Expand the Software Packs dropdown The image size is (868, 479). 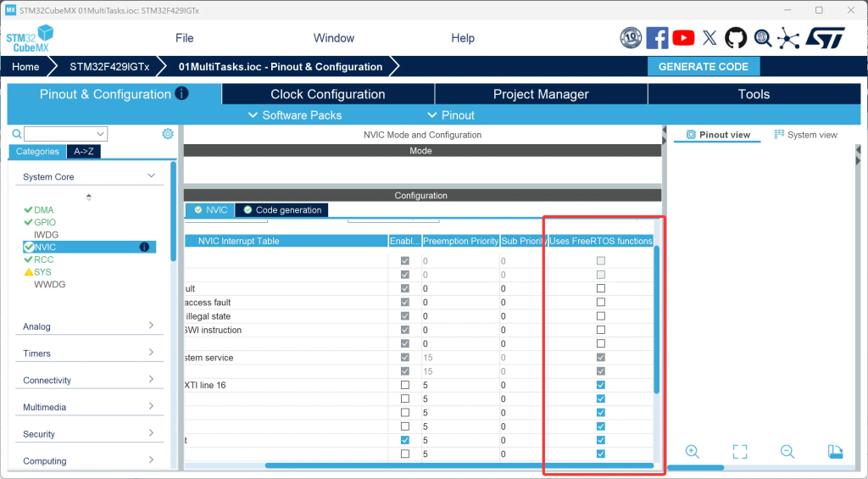(x=294, y=115)
